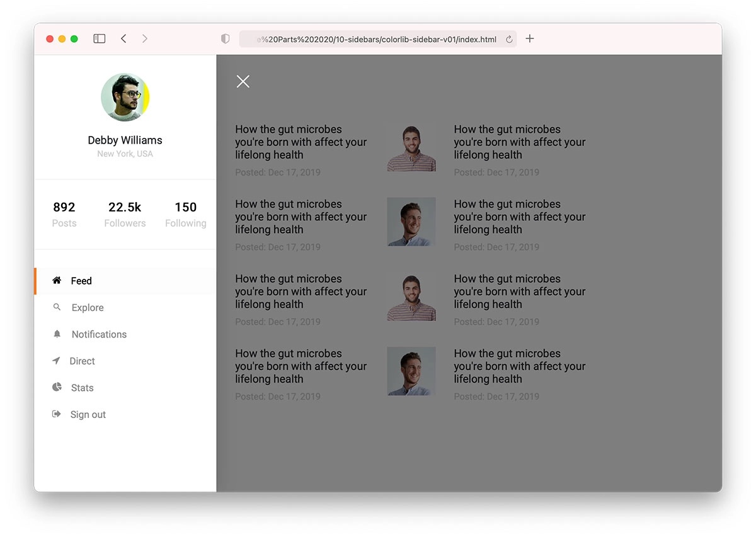Click Debby Williams profile avatar

pos(125,97)
